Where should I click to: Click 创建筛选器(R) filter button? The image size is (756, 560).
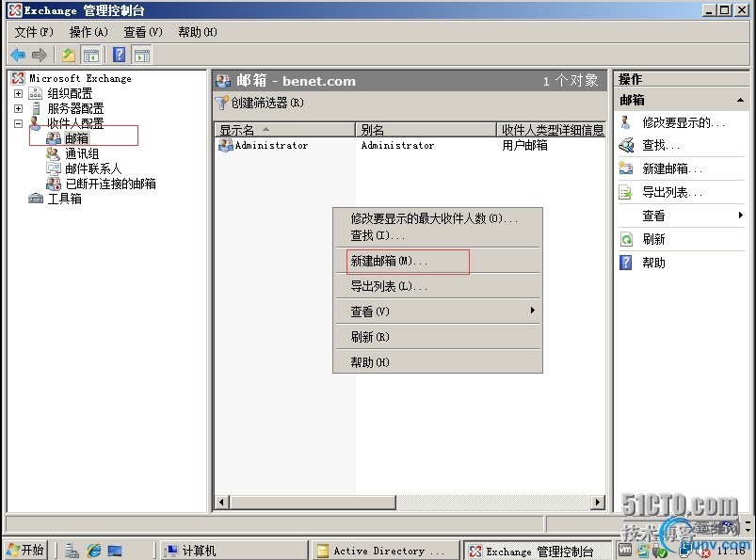click(x=260, y=103)
